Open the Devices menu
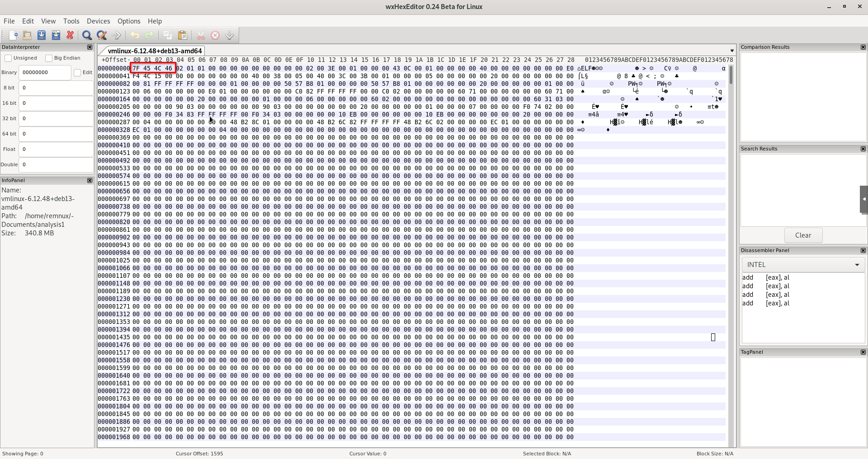Screen dimensions: 868x459 (98, 21)
